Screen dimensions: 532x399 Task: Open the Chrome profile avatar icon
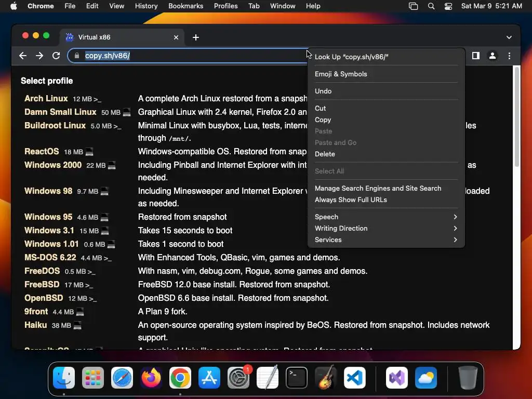(x=493, y=56)
